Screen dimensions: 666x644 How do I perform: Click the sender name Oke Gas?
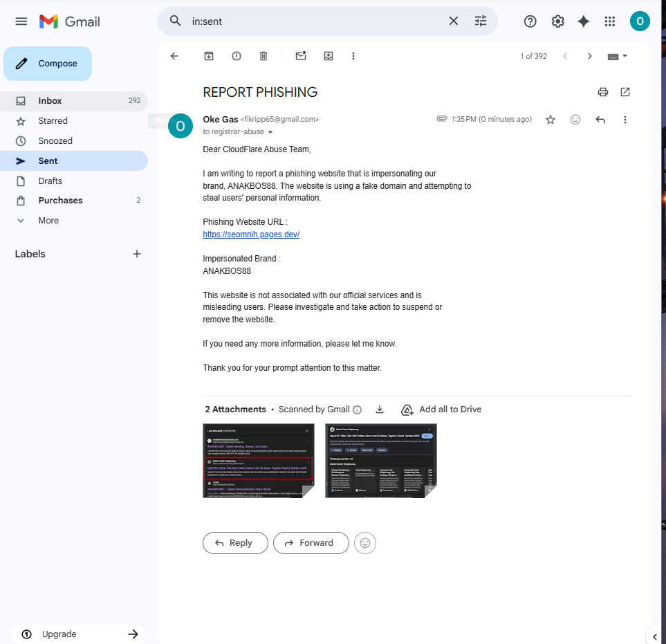221,120
